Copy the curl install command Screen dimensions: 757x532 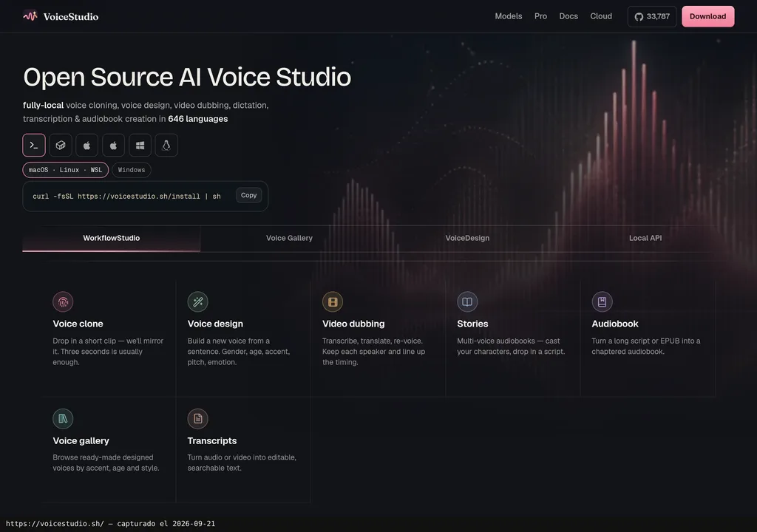point(248,195)
